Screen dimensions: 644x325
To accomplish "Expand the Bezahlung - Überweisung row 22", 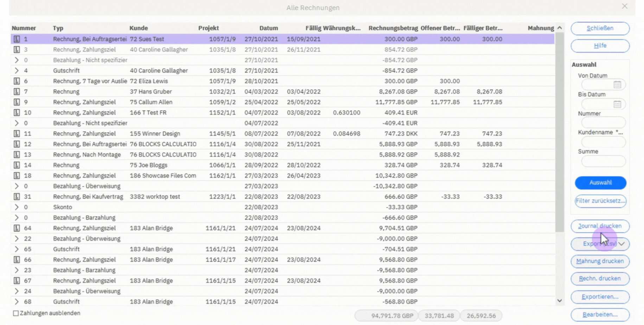I will [16, 238].
